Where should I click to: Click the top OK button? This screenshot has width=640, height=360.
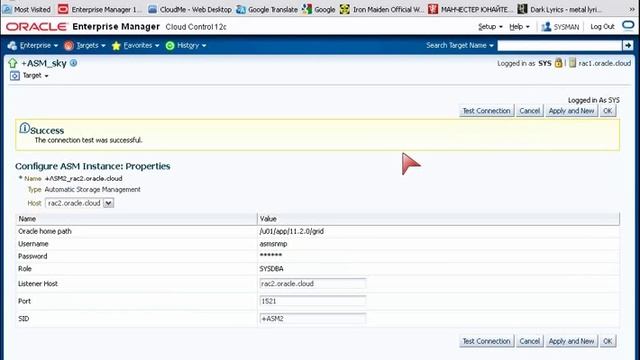click(607, 111)
